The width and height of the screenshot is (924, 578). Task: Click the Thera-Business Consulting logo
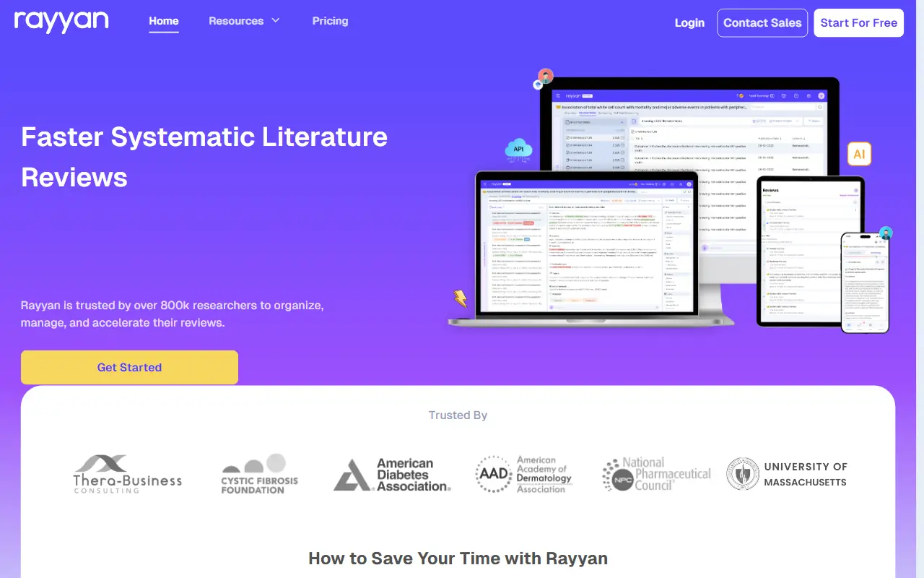[128, 473]
